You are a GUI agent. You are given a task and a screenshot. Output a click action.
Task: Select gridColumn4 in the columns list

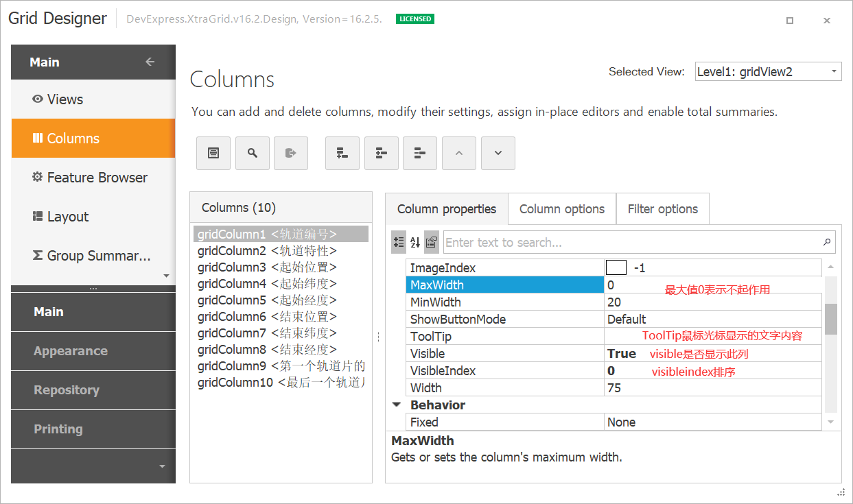click(x=281, y=283)
